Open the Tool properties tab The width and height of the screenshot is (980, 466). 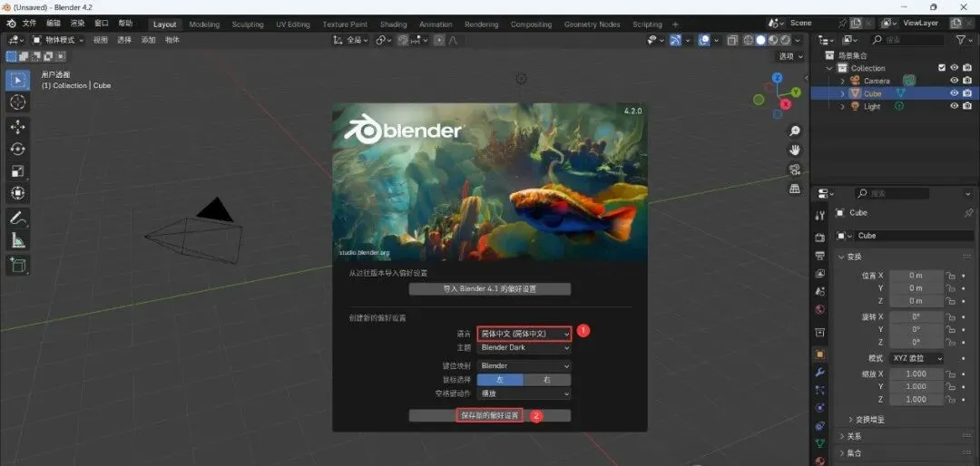820,216
